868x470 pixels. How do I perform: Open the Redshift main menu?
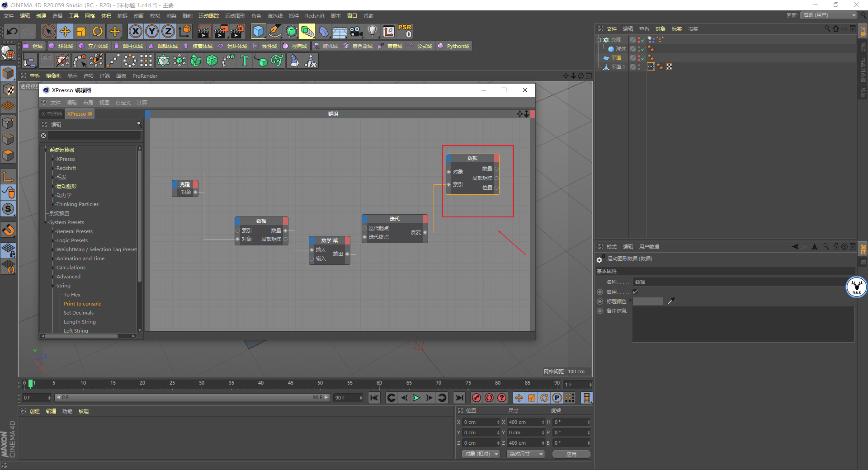tap(315, 16)
